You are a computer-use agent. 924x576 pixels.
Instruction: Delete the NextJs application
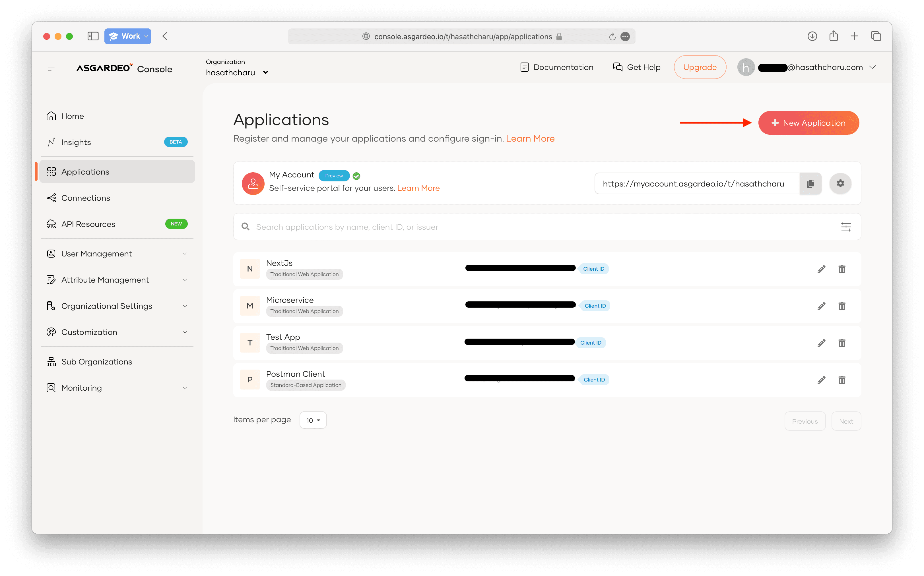[x=842, y=269]
